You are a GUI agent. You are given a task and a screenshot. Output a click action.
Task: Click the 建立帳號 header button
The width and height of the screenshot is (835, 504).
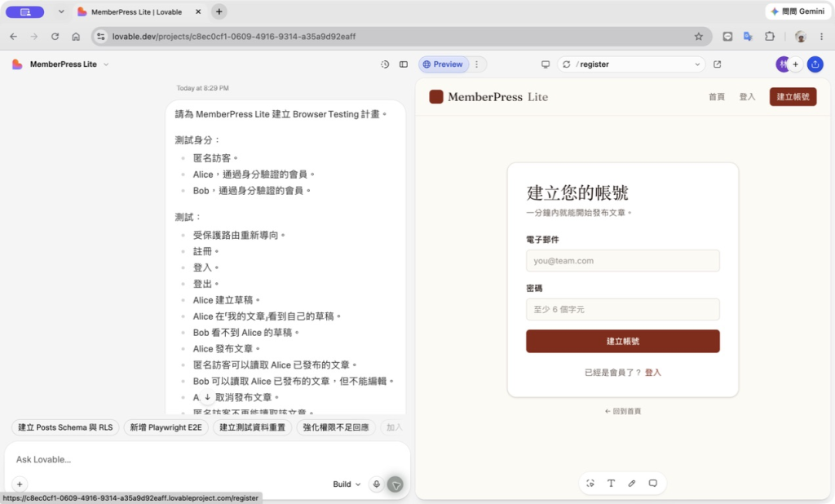793,97
